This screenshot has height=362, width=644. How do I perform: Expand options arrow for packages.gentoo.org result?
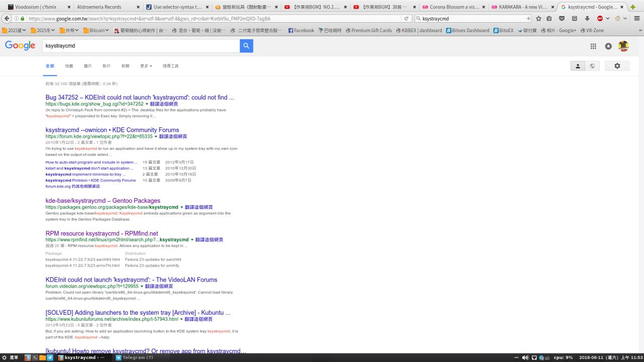pyautogui.click(x=182, y=207)
